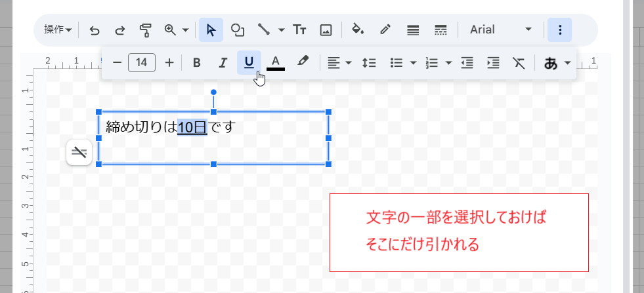Click the font size field showing 14
Screen dimensions: 644x293
coord(142,62)
